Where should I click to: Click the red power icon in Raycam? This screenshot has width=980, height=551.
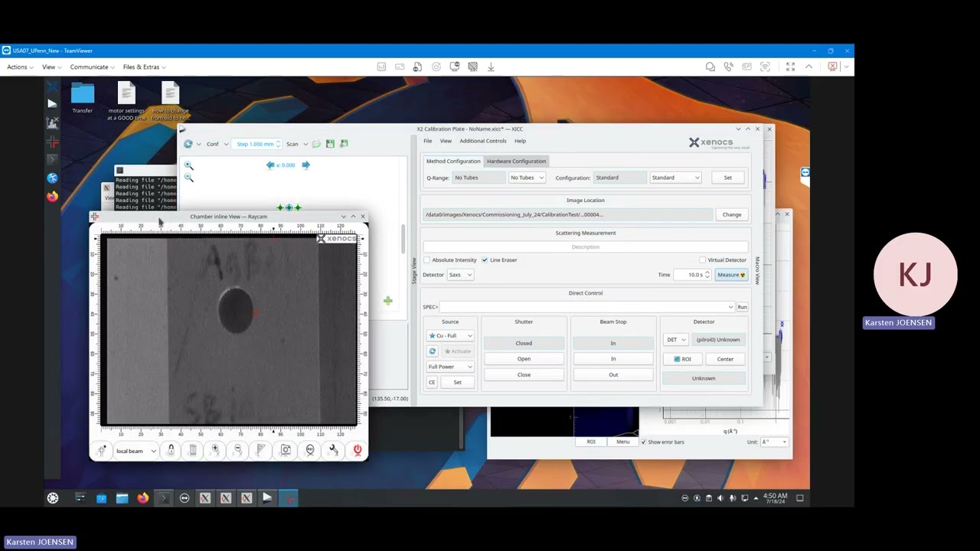pos(357,450)
